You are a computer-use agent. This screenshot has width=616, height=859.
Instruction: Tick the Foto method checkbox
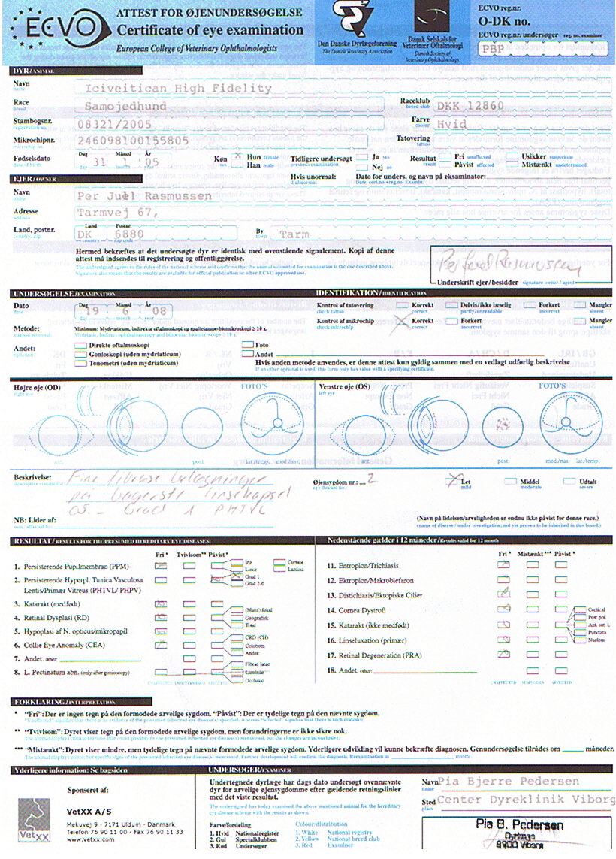tap(247, 345)
